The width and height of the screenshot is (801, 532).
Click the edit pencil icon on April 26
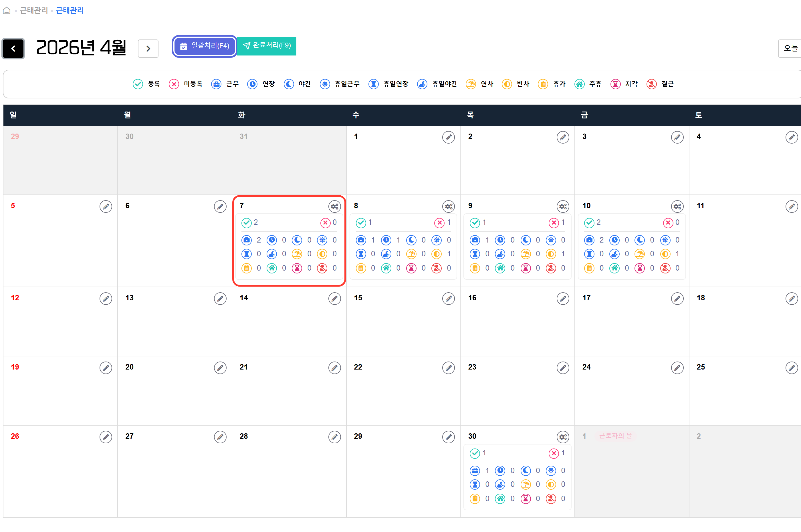pyautogui.click(x=106, y=437)
